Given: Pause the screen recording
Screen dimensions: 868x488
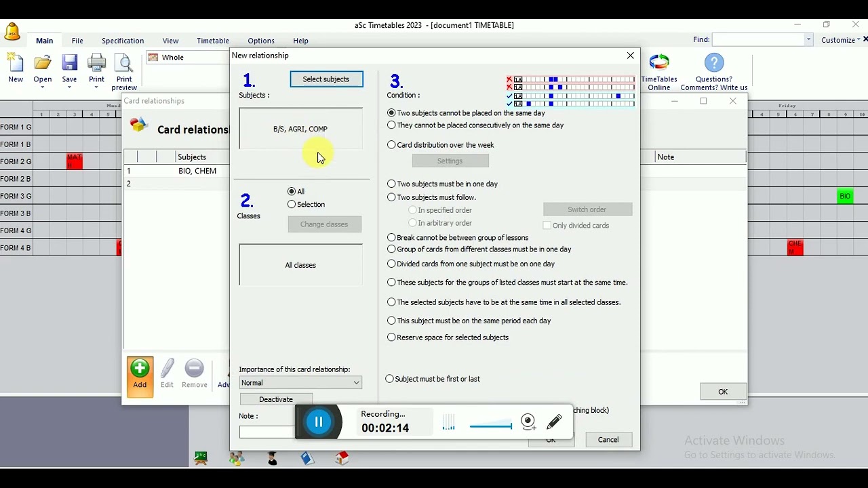Looking at the screenshot, I should [x=319, y=422].
